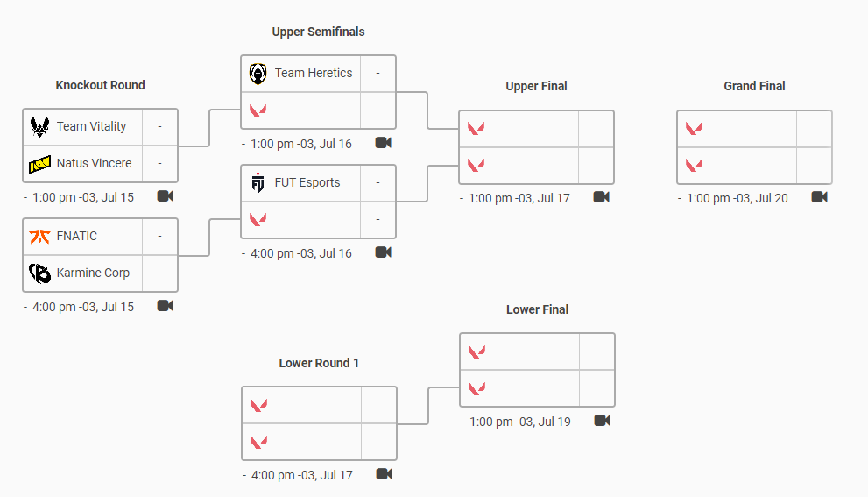The height and width of the screenshot is (497, 868).
Task: Click the Upper Final heading
Action: (x=536, y=86)
